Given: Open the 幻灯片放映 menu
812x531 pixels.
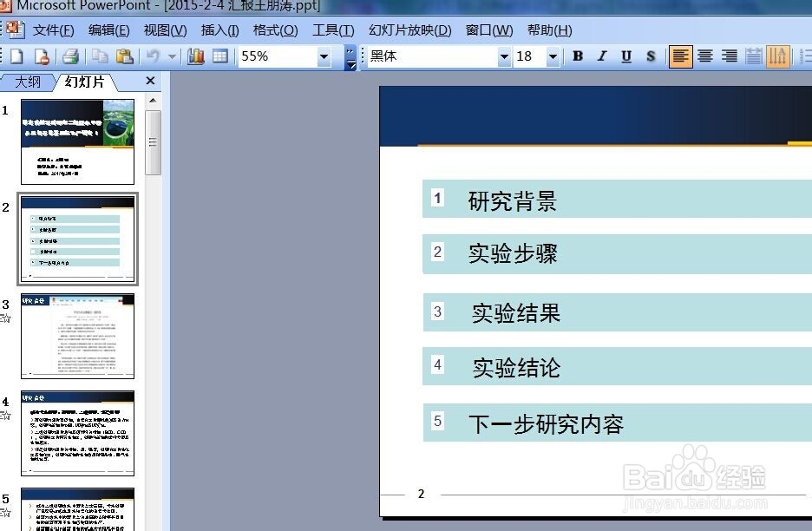Looking at the screenshot, I should point(408,29).
